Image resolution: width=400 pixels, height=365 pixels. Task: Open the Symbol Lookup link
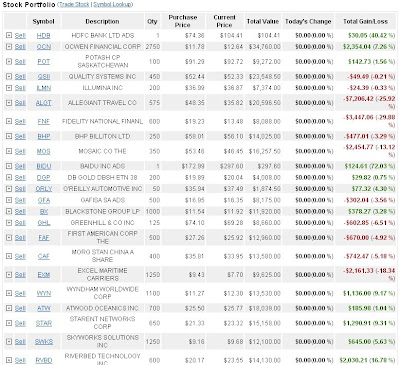pyautogui.click(x=112, y=4)
